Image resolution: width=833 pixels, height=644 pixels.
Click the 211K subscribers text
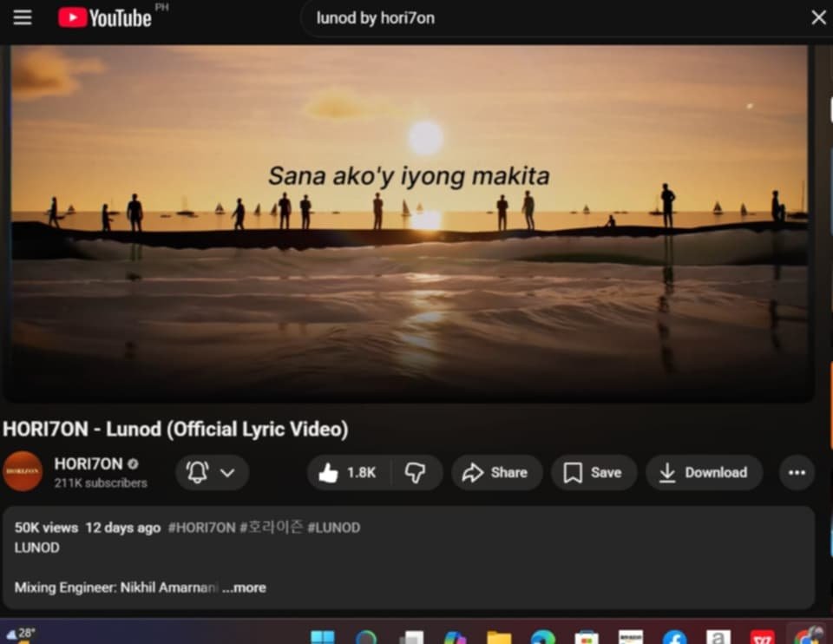[101, 483]
